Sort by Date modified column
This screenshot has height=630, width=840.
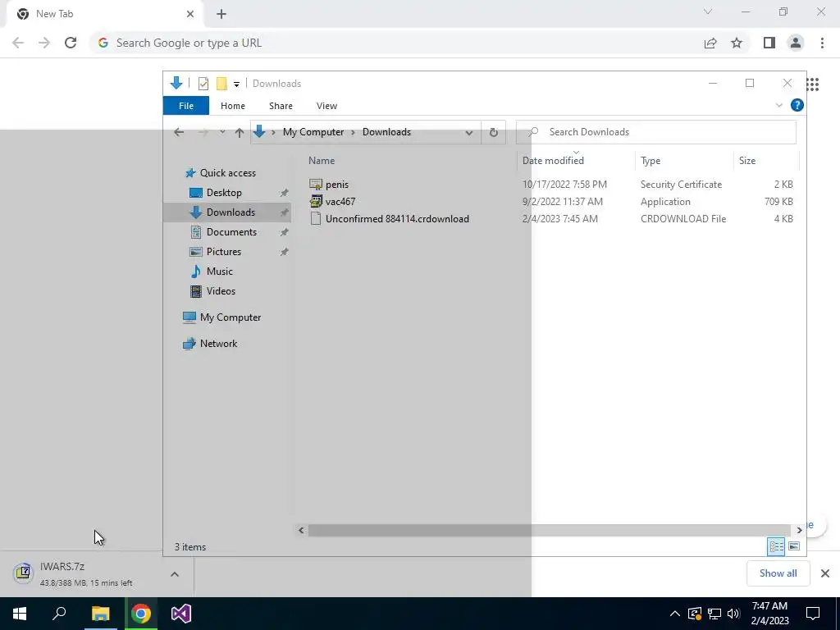(x=554, y=161)
